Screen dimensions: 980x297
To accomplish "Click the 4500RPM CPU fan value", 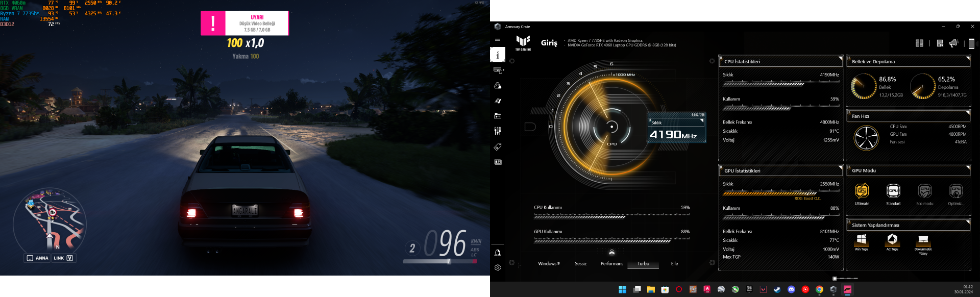I will click(957, 127).
